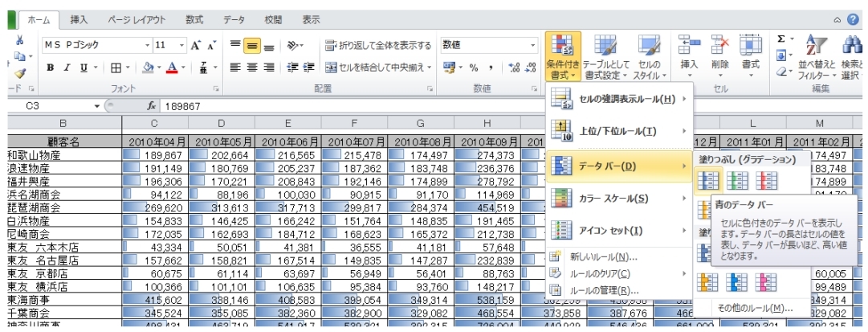The width and height of the screenshot is (868, 332).
Task: Open the カラー スケール(S) submenu
Action: click(x=619, y=198)
